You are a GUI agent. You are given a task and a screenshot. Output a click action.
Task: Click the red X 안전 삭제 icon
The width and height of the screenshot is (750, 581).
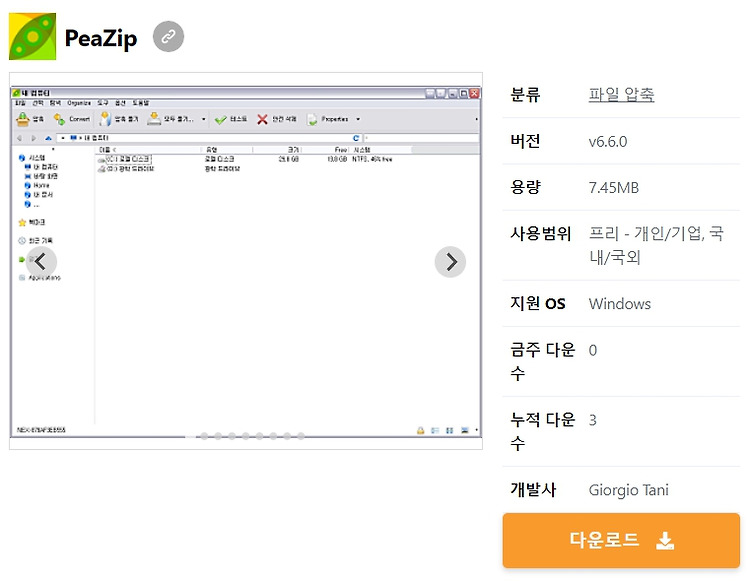click(x=262, y=119)
